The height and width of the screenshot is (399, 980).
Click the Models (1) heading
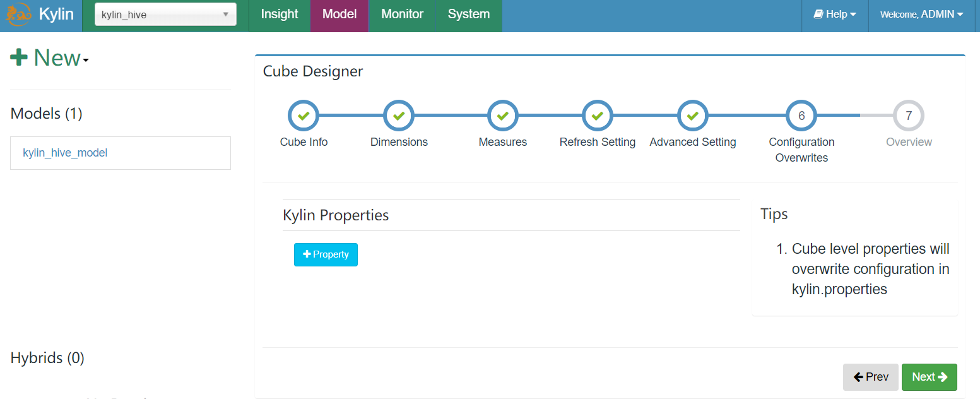click(x=47, y=114)
